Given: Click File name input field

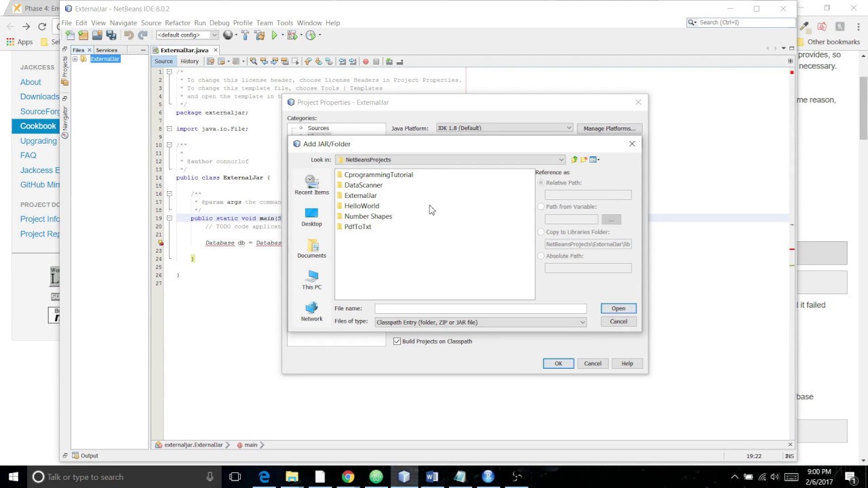Looking at the screenshot, I should point(481,308).
